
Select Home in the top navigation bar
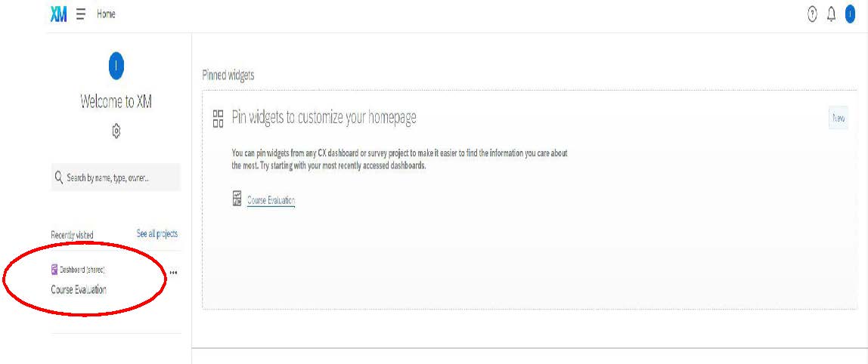[x=106, y=14]
